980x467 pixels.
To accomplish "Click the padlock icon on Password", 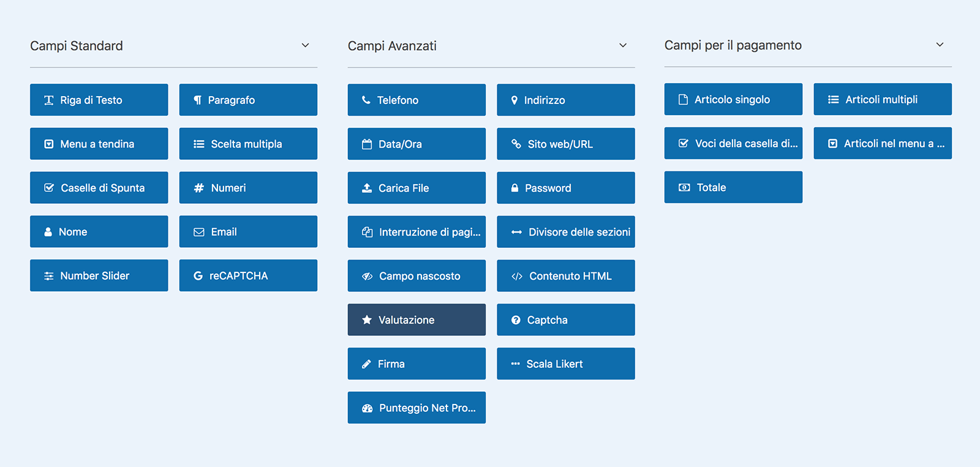I will click(514, 188).
